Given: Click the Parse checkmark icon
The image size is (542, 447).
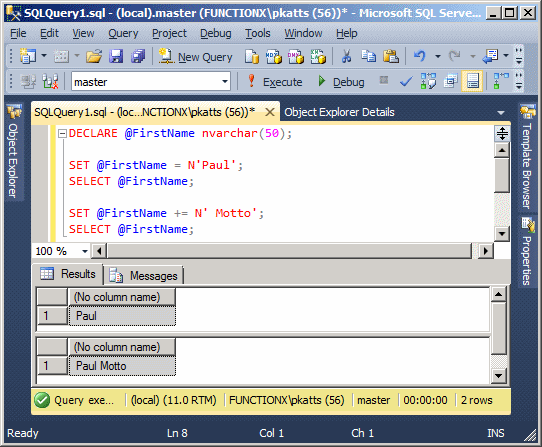Looking at the screenshot, I should 406,82.
